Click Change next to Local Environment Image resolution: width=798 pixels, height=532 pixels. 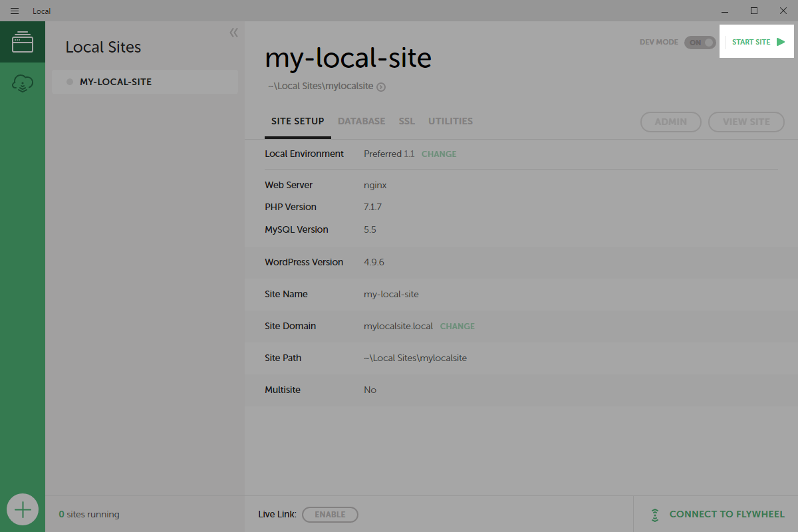[x=439, y=154]
